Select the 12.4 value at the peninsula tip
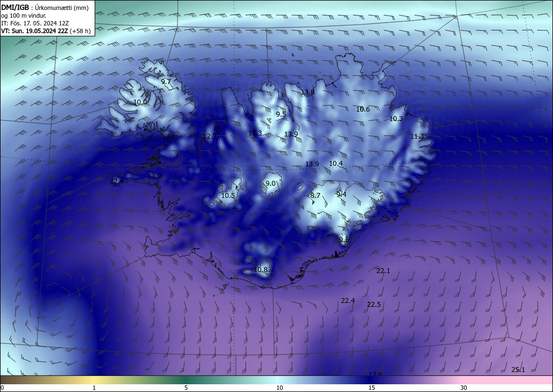The height and width of the screenshot is (392, 553). pyautogui.click(x=117, y=181)
